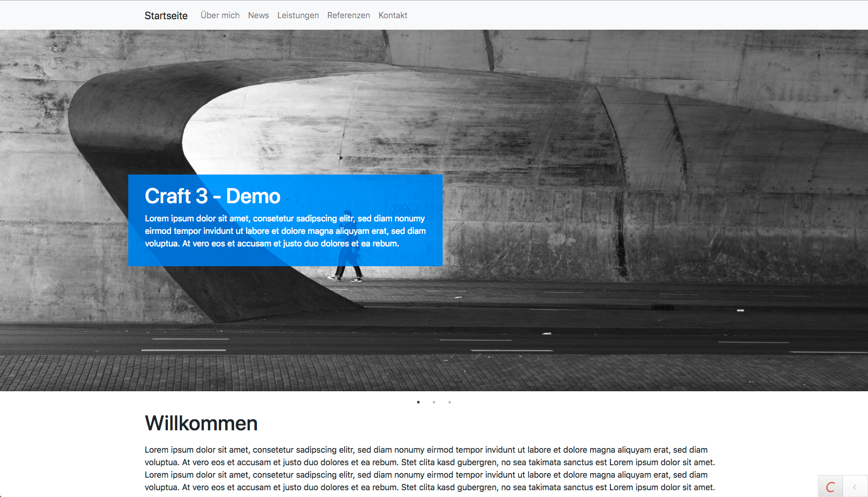Click the red Craft debug toolbar icon

pyautogui.click(x=830, y=487)
